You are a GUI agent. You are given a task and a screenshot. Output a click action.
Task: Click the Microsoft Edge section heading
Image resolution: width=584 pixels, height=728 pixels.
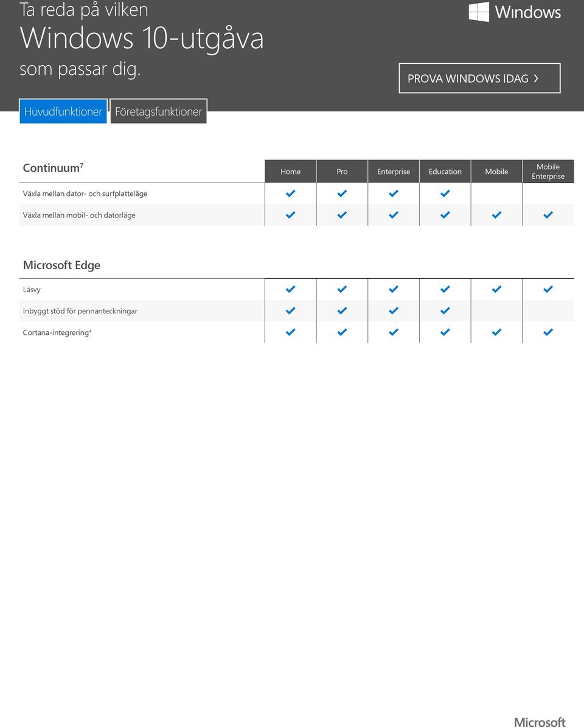coord(61,265)
